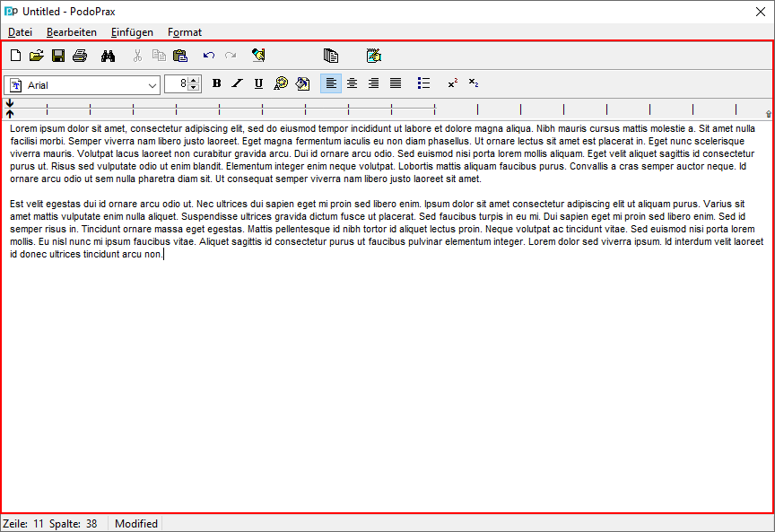Print the document
Viewport: 775px width, 532px height.
coord(80,56)
